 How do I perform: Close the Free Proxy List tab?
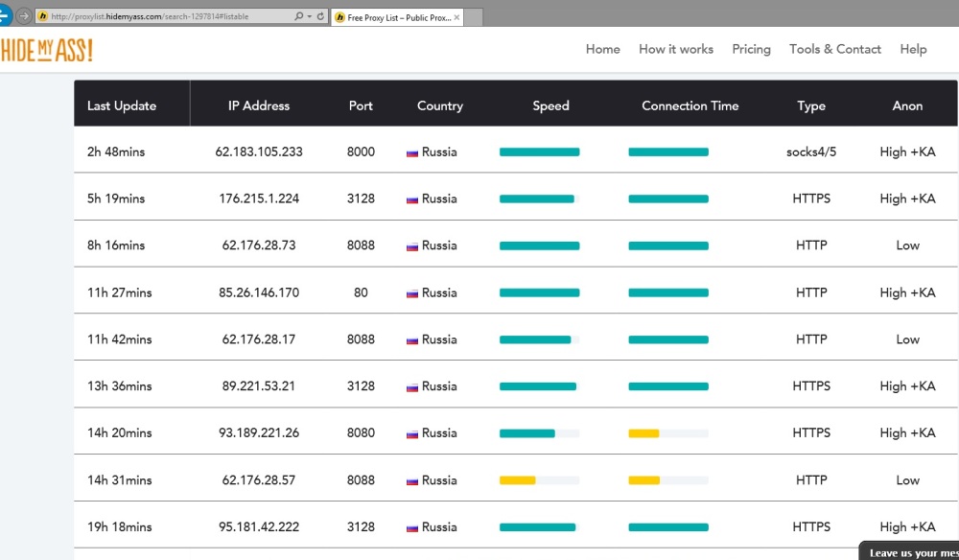[x=456, y=17]
